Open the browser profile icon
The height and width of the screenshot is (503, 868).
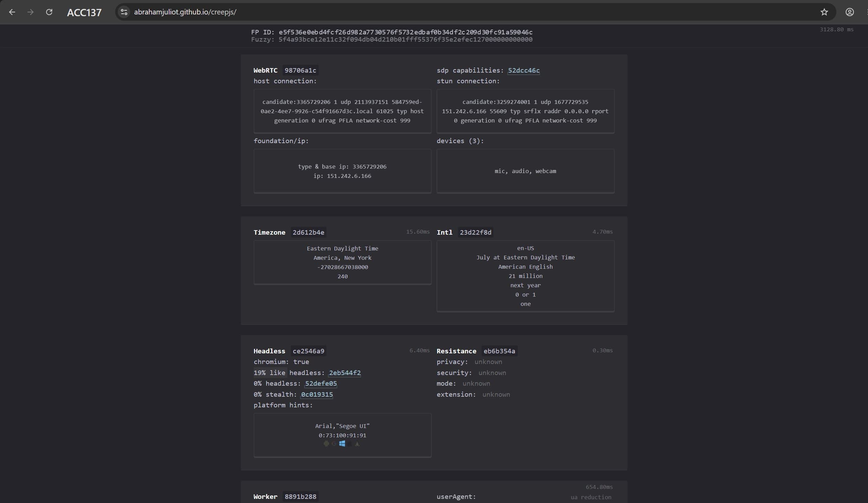pyautogui.click(x=849, y=12)
